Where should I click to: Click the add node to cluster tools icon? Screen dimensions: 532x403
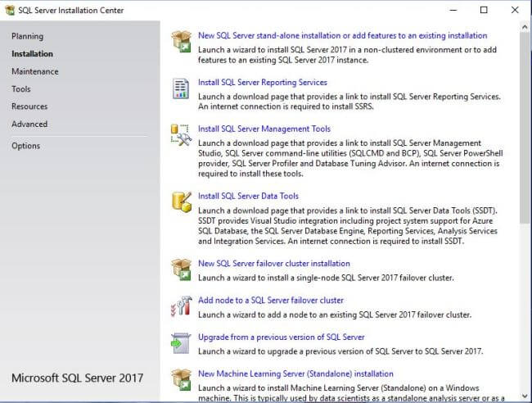(x=181, y=306)
